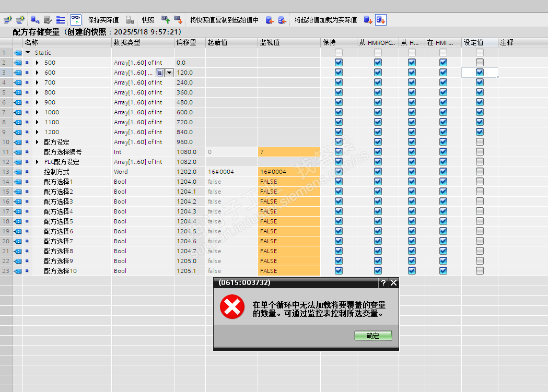548x392 pixels.
Task: Click 将快照值复制到起始值中 toolbar label
Action: pos(224,20)
